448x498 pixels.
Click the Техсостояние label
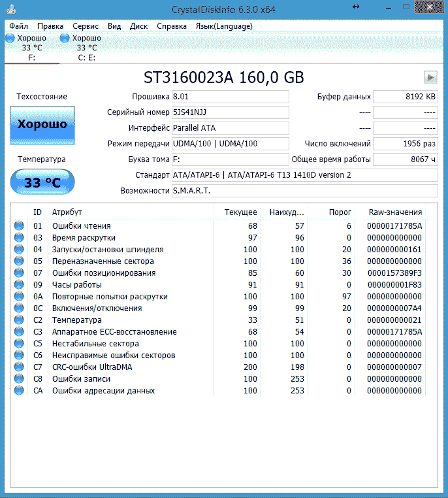pyautogui.click(x=42, y=97)
